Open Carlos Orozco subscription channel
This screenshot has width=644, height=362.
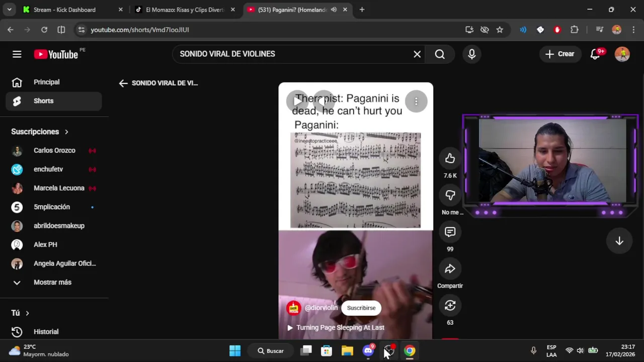54,150
